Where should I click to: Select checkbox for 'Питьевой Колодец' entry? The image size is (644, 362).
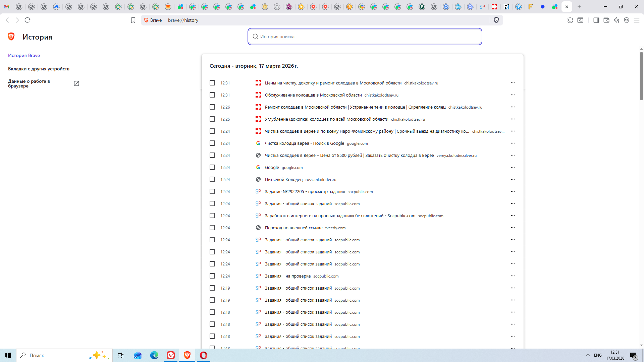tap(212, 179)
